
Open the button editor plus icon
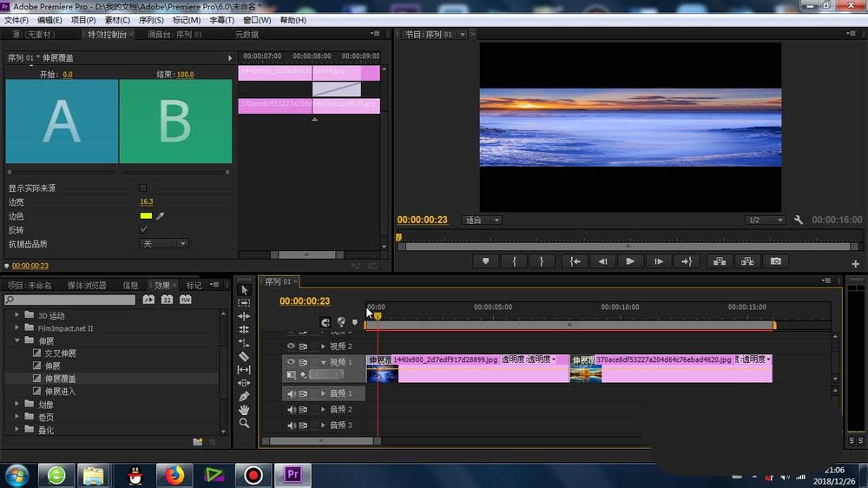(x=855, y=264)
